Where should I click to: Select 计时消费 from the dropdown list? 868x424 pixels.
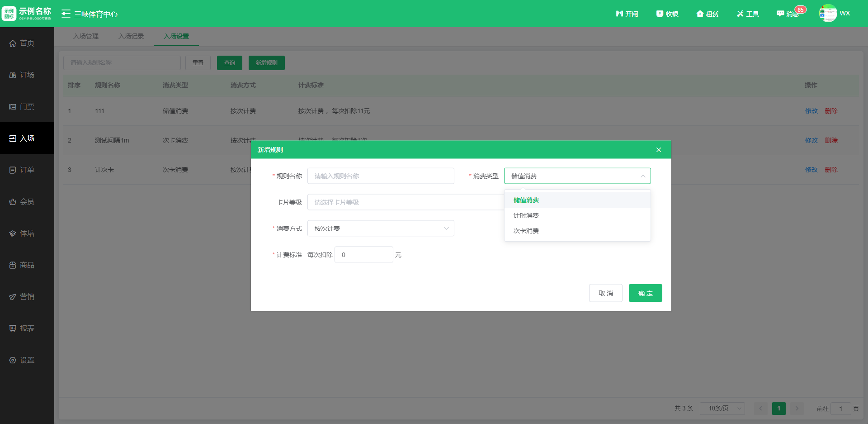coord(526,215)
